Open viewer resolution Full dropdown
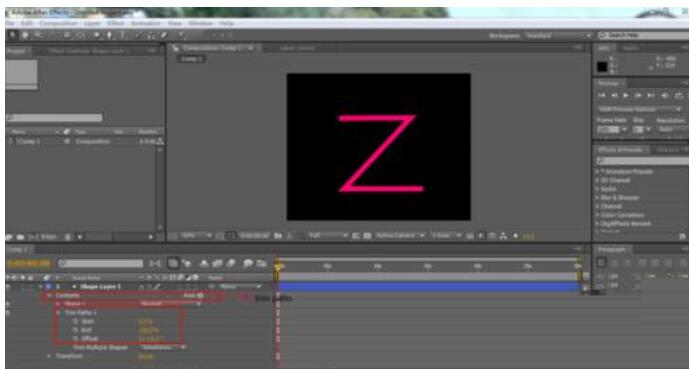 (328, 236)
